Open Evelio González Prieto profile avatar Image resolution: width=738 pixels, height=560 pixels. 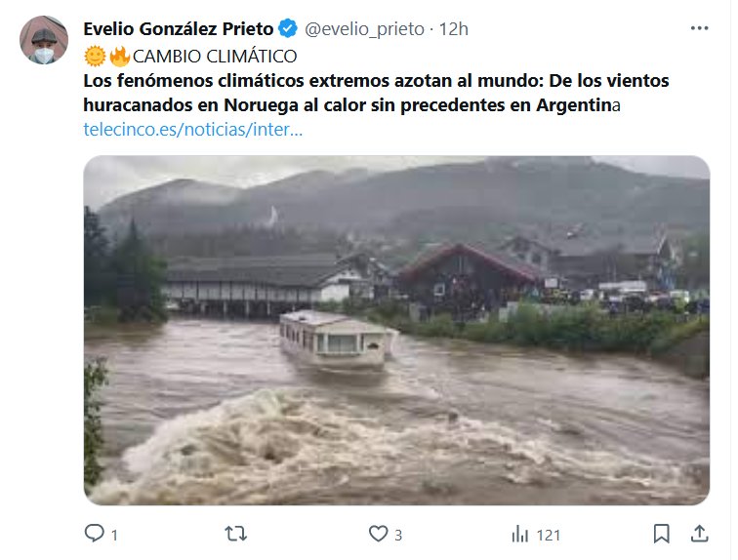click(44, 40)
